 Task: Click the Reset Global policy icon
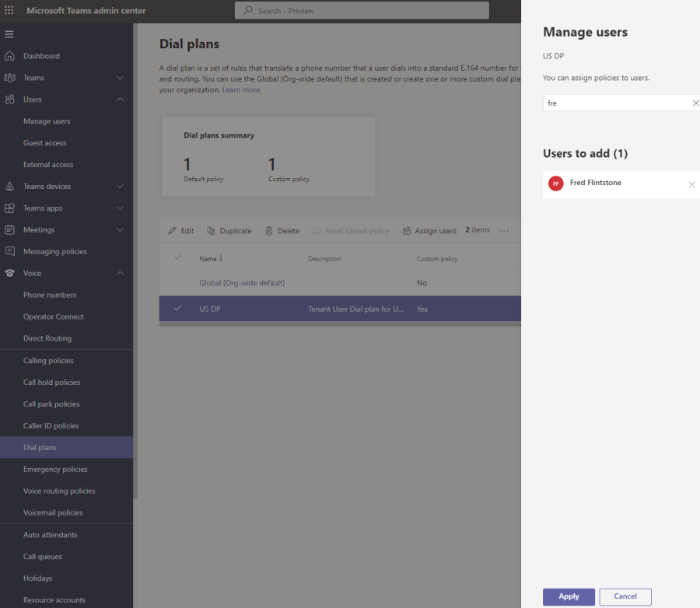(317, 231)
